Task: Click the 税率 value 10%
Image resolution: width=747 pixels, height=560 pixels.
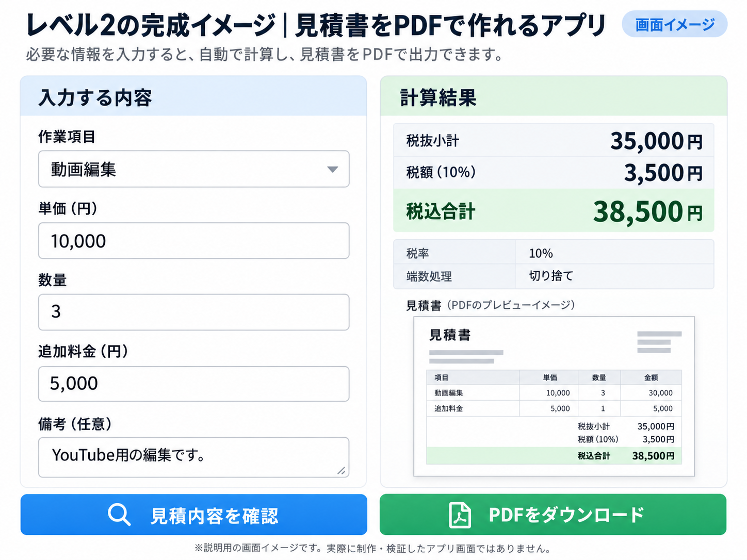Action: [x=541, y=253]
